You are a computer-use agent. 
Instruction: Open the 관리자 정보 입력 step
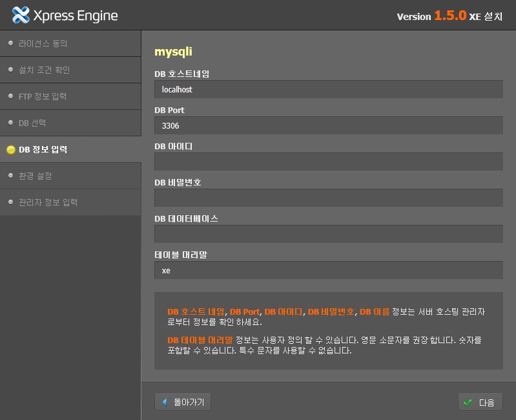[x=70, y=202]
